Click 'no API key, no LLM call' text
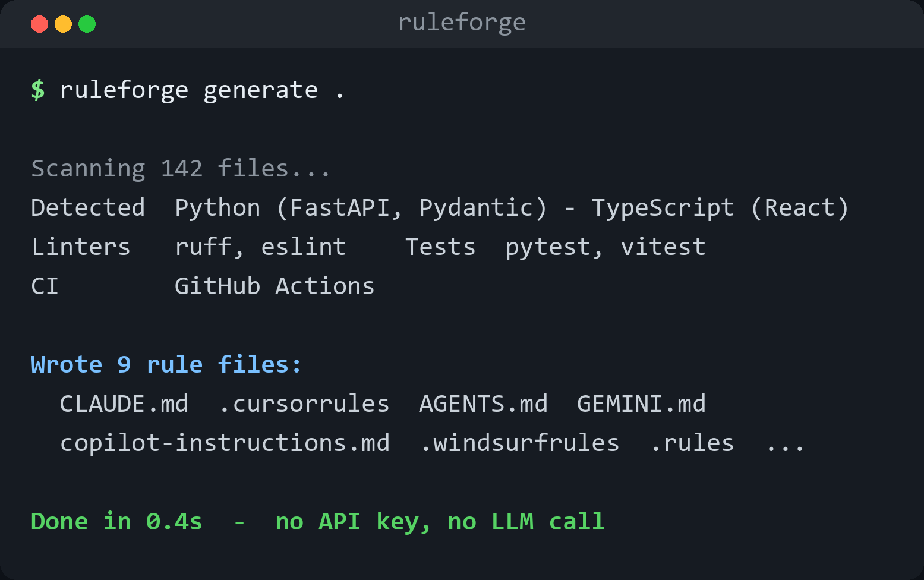Screen dimensions: 924x580 coord(440,522)
